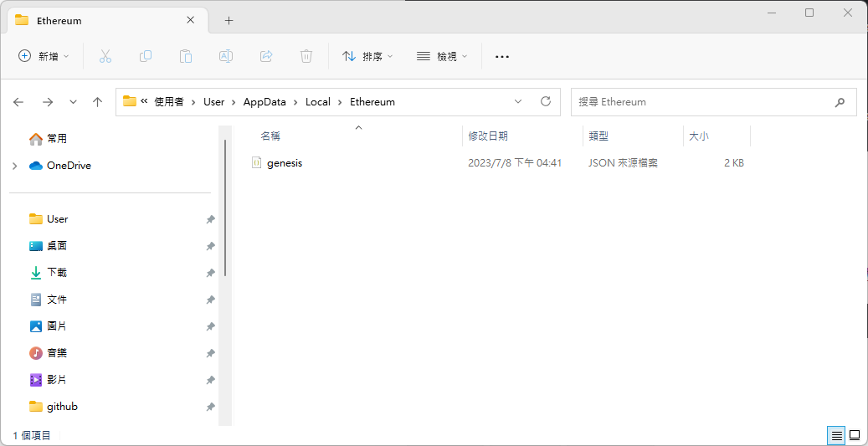868x446 pixels.
Task: Switch to details view in status bar
Action: [836, 435]
